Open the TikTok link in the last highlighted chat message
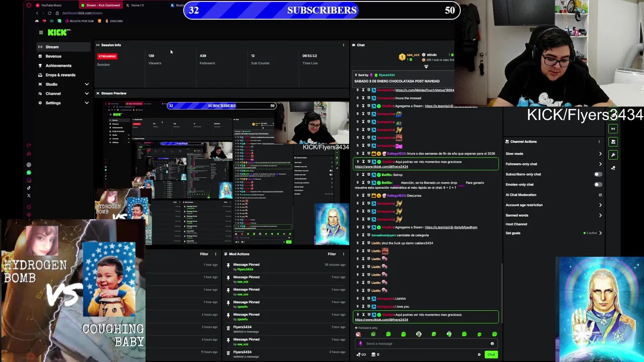644x362 pixels. 381,320
